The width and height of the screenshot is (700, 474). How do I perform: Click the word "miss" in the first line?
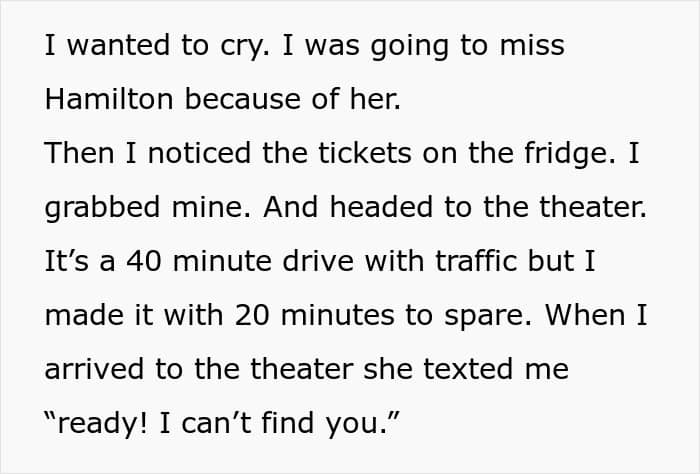[535, 45]
